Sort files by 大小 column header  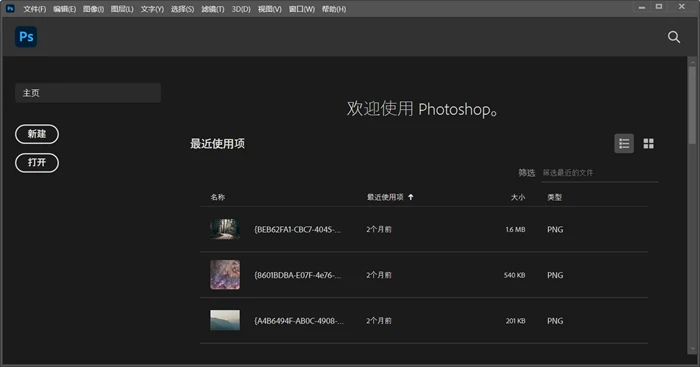point(518,197)
